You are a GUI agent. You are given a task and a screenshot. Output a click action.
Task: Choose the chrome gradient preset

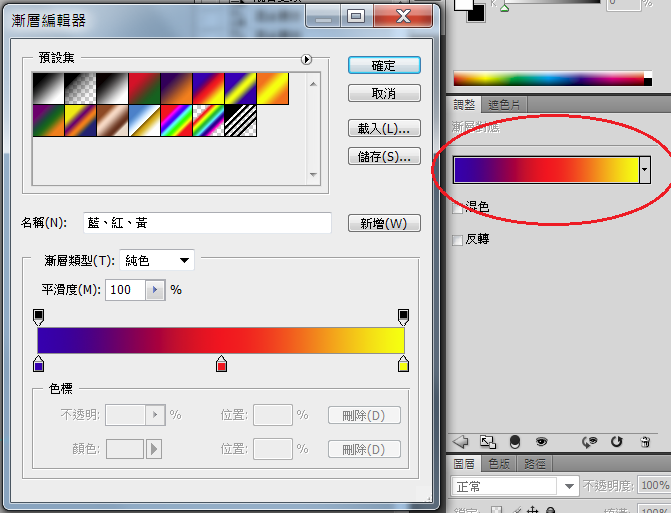(145, 121)
